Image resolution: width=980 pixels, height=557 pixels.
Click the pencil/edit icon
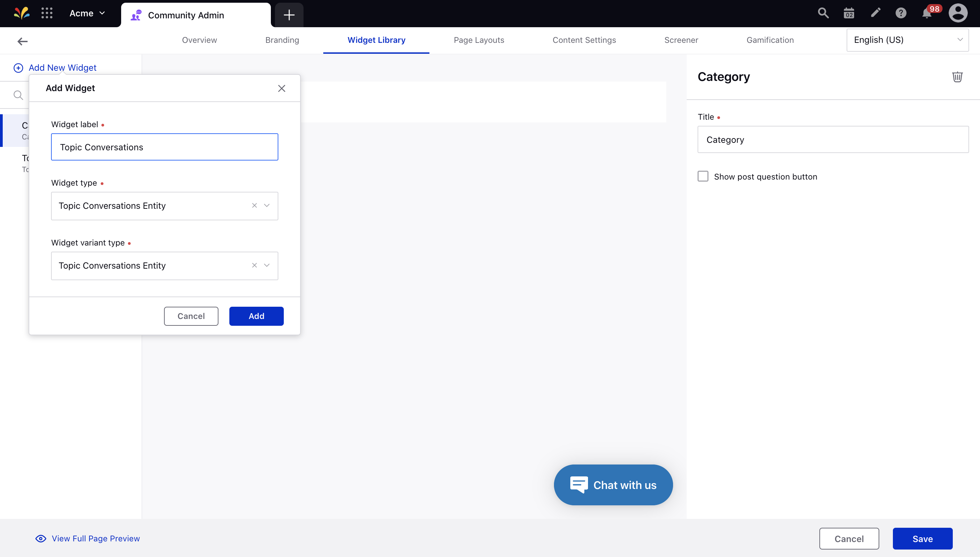click(x=875, y=14)
